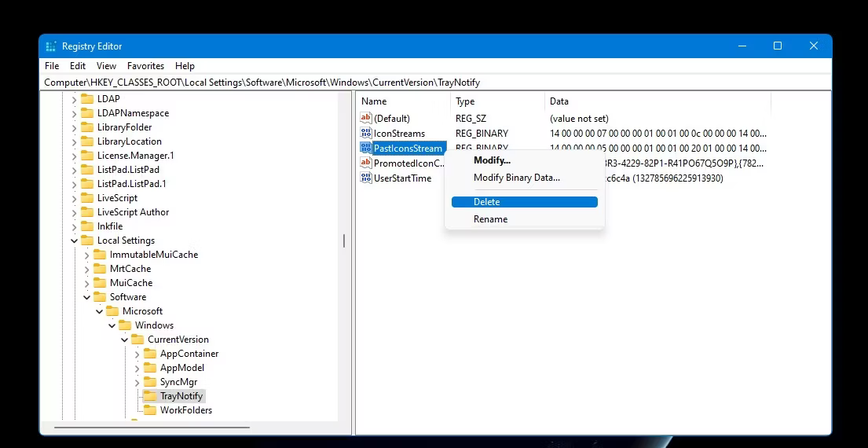Collapse the Local Settings key
This screenshot has width=868, height=448.
[74, 241]
